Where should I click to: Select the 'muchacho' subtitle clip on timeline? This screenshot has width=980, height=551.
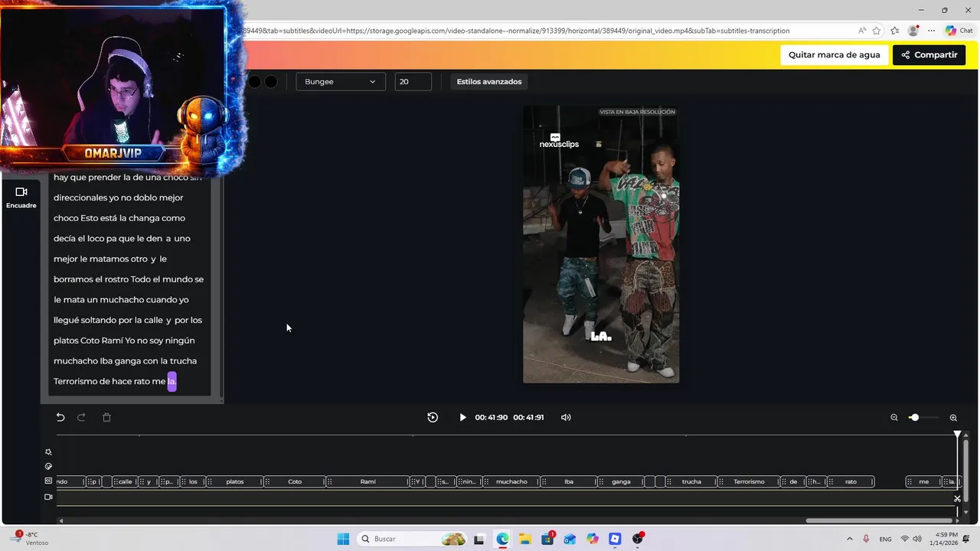click(x=511, y=481)
